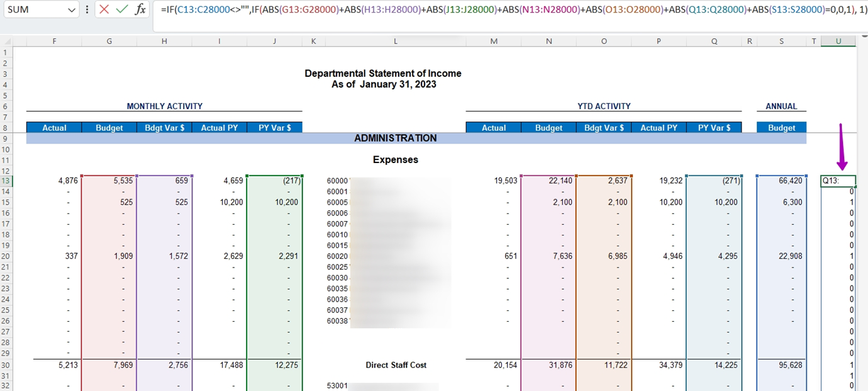This screenshot has width=868, height=391.
Task: Select the YTD 'PY Var $' header in column Q
Action: (714, 128)
